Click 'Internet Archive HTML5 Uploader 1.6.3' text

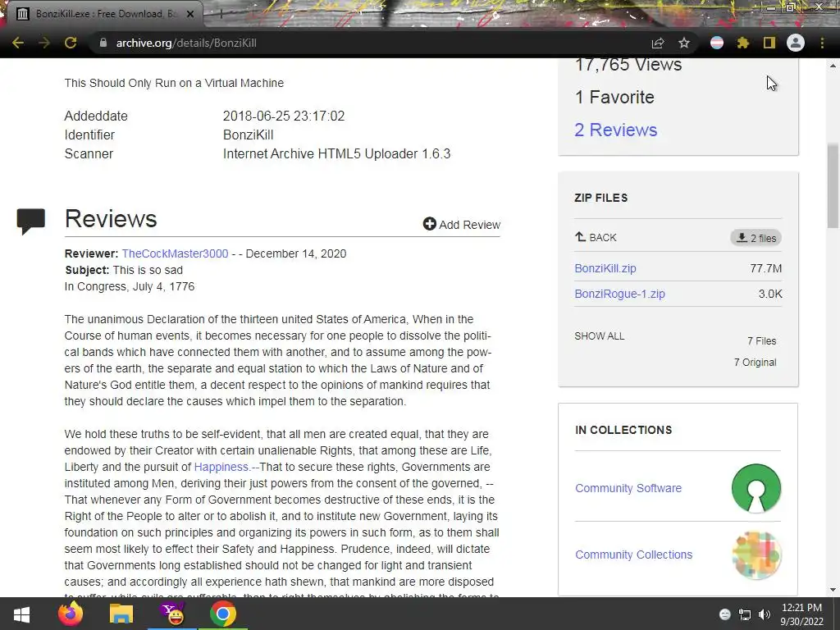pos(336,153)
